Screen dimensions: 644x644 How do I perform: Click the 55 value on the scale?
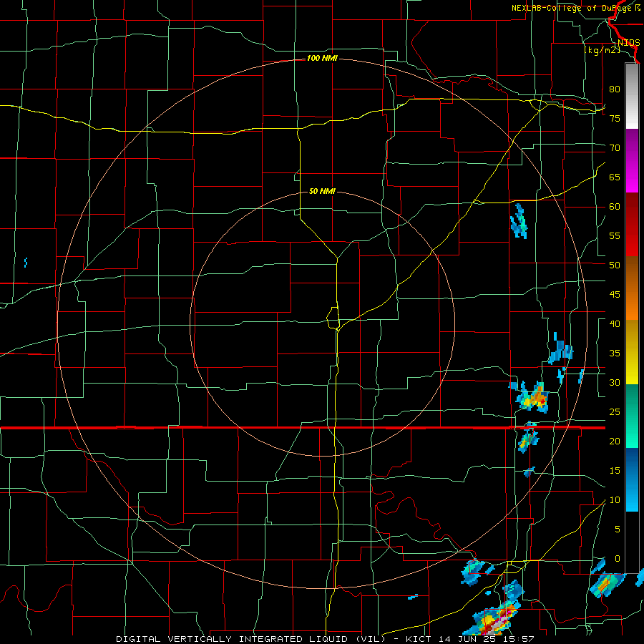coord(615,235)
